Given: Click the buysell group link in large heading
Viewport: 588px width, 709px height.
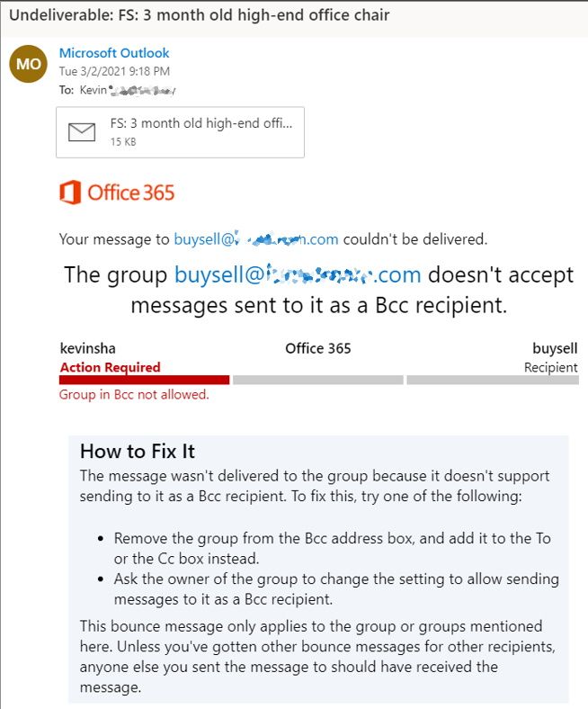Looking at the screenshot, I should pyautogui.click(x=298, y=274).
